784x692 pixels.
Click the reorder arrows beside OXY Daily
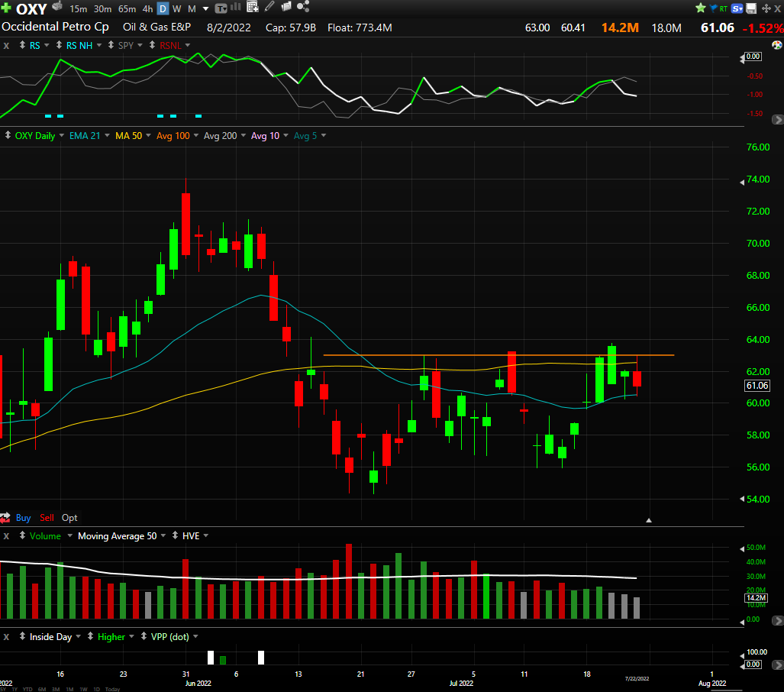pos(8,135)
